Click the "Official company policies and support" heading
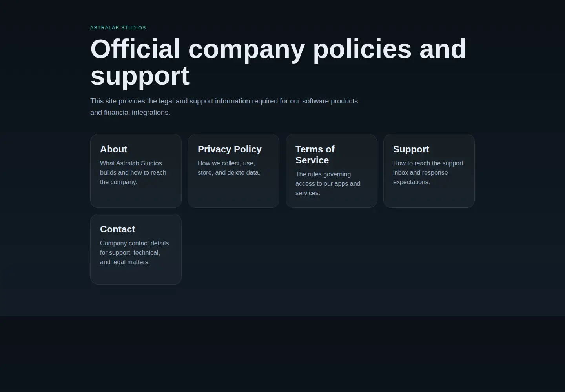Screen dimensions: 565x392 tap(278, 62)
